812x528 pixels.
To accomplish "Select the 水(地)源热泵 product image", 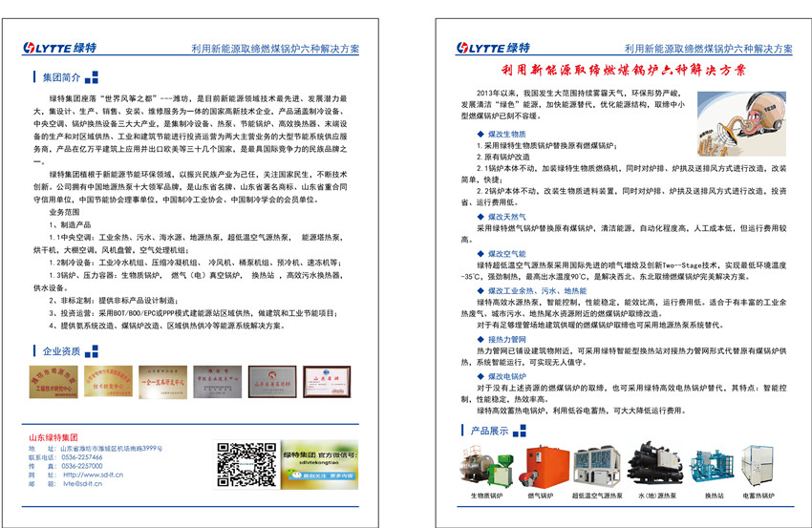I will point(655,468).
